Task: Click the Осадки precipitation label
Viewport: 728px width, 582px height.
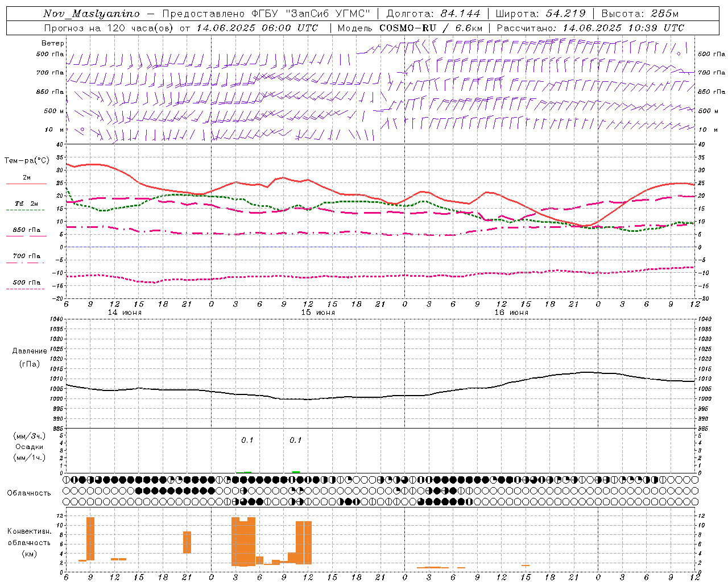Action: pyautogui.click(x=30, y=447)
